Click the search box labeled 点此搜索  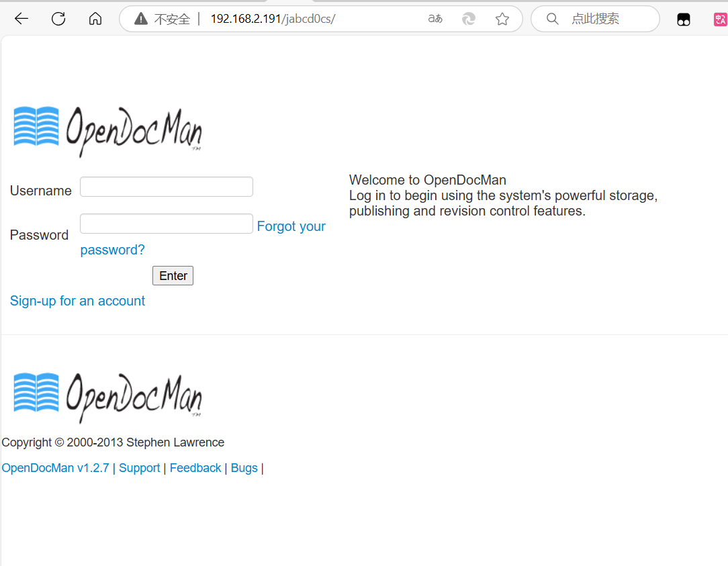click(595, 19)
